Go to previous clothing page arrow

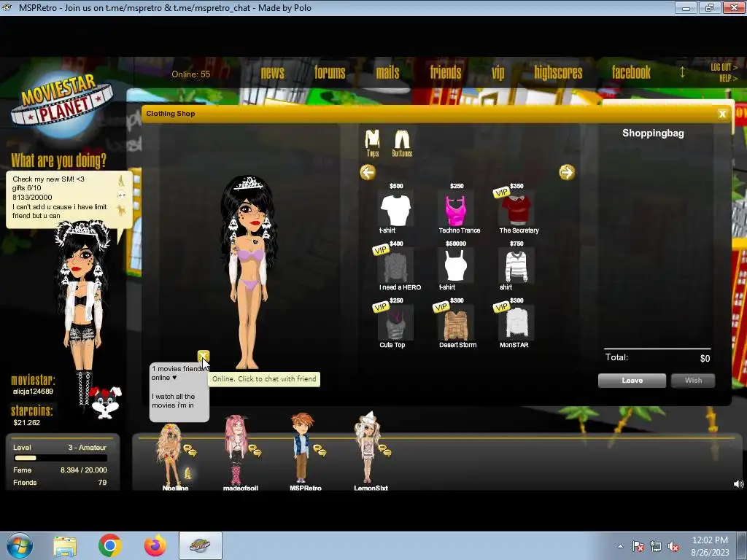(368, 172)
